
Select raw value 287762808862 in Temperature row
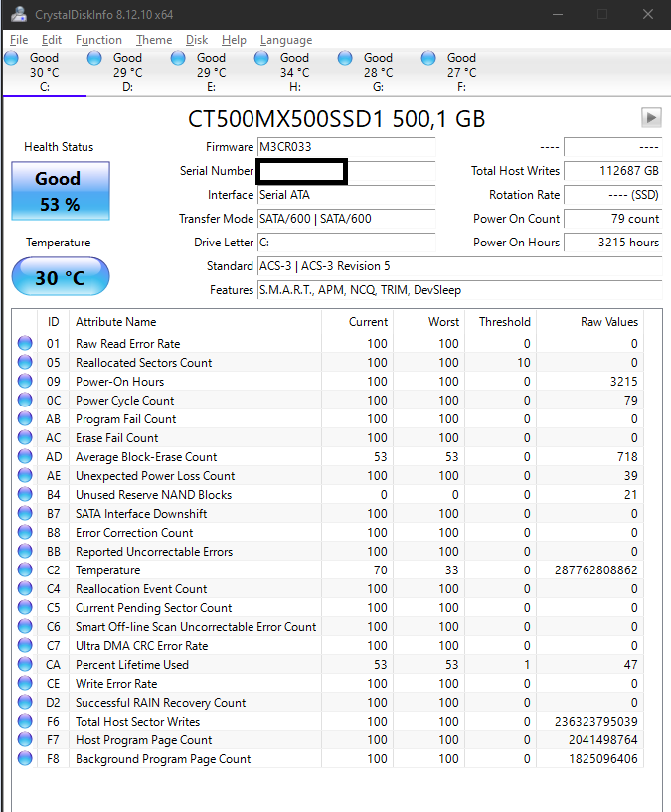(x=595, y=570)
